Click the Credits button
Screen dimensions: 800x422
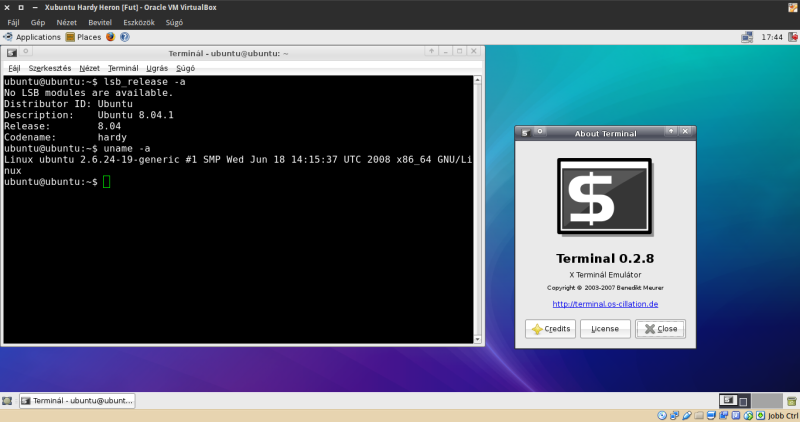click(x=551, y=329)
